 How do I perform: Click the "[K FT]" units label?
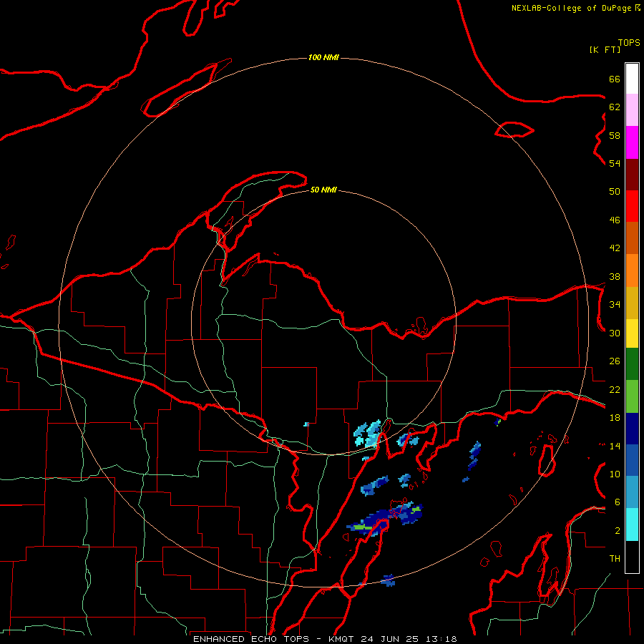(x=605, y=49)
